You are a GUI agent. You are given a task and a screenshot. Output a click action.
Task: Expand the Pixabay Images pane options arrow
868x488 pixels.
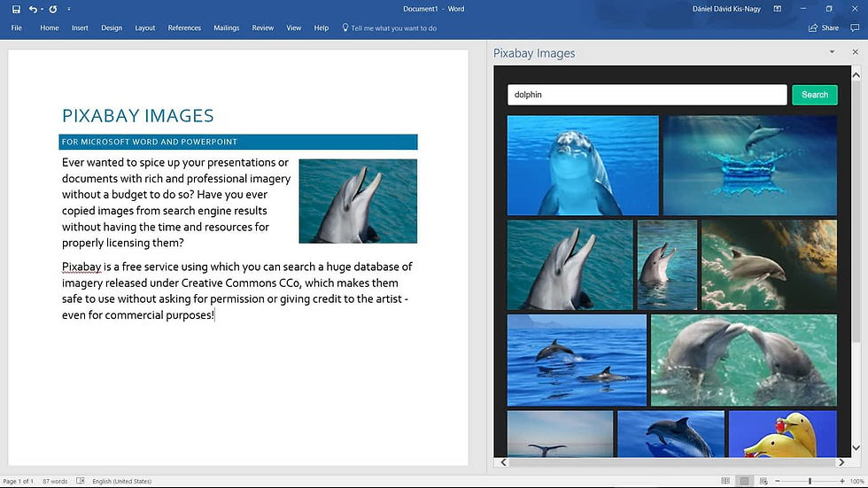pyautogui.click(x=832, y=53)
